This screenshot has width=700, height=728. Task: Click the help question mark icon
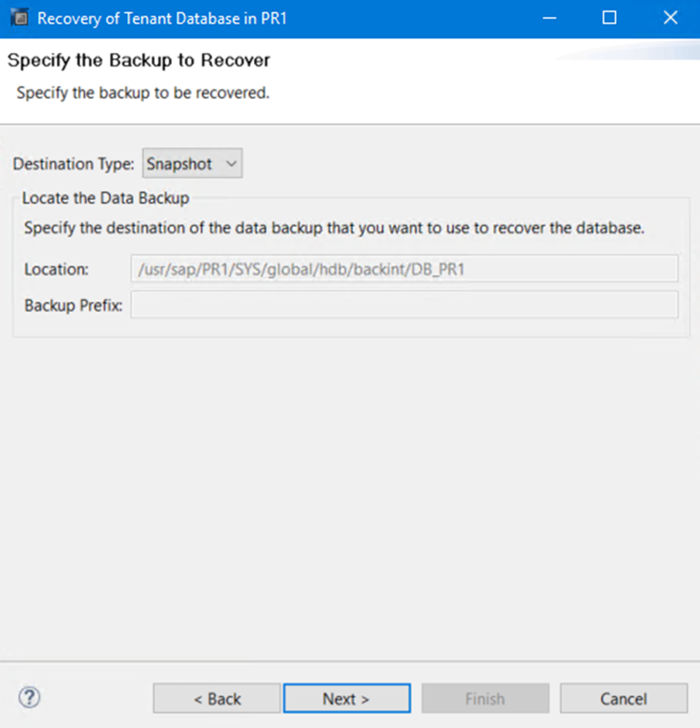coord(29,697)
